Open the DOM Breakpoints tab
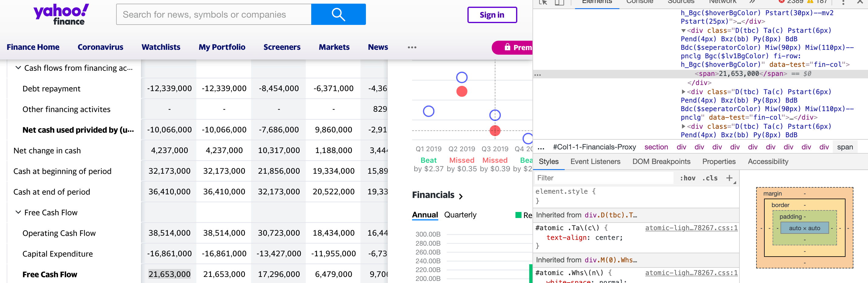 661,162
